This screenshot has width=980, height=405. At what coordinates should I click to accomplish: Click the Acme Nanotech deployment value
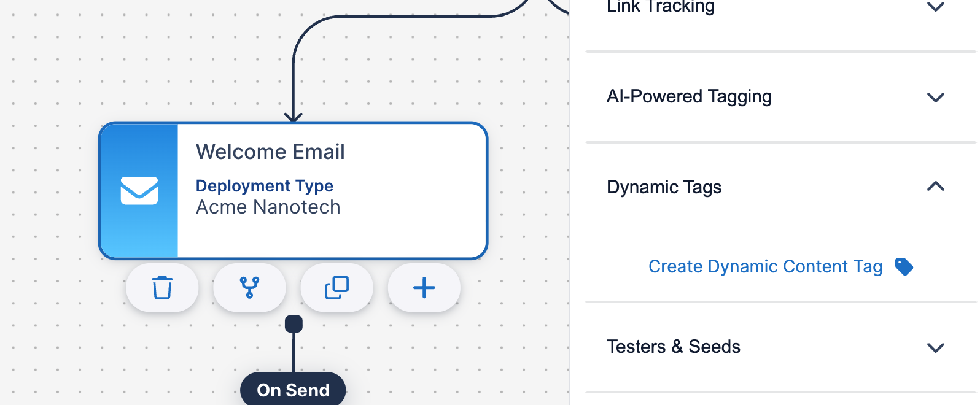[x=268, y=207]
